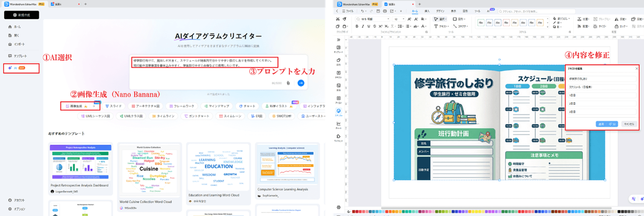Image resolution: width=644 pixels, height=216 pixels.
Task: Open オプション settings in the left sidebar
Action: [17, 209]
